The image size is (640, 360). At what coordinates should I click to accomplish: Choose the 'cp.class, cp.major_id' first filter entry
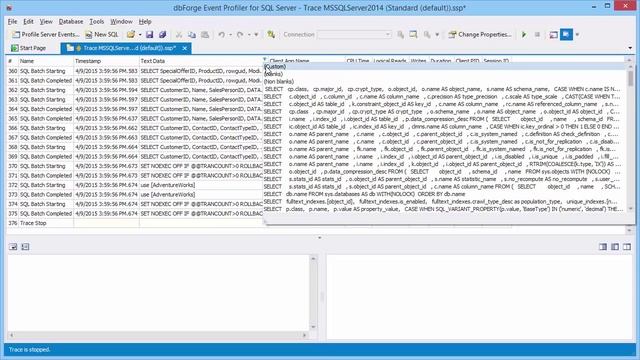pyautogui.click(x=443, y=89)
